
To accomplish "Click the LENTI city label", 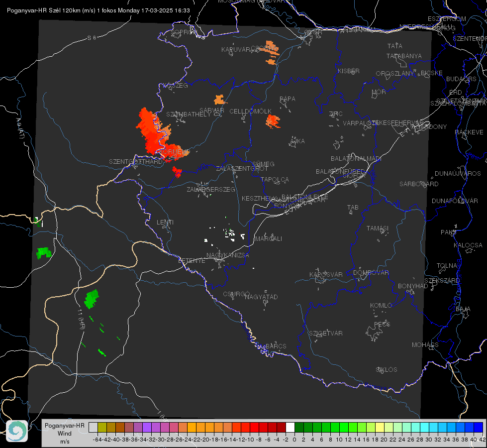I will point(165,223).
